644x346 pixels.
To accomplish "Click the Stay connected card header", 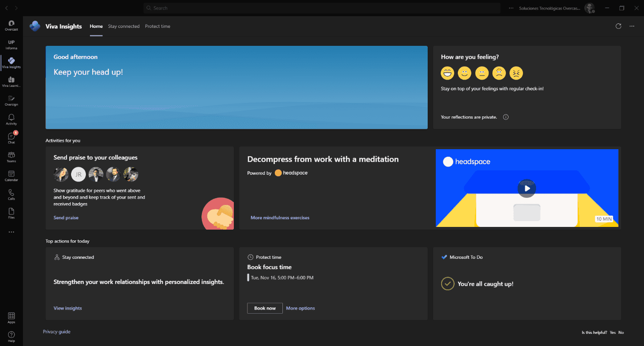I will point(74,257).
